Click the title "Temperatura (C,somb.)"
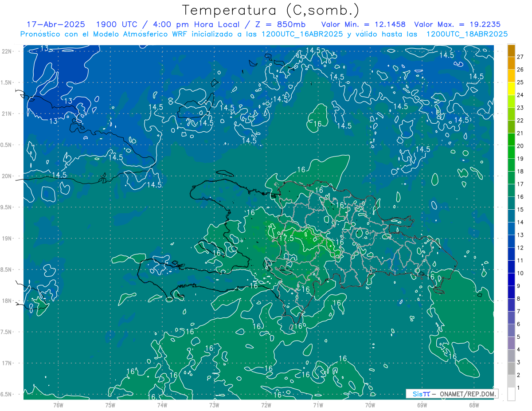The width and height of the screenshot is (532, 411). [x=271, y=10]
